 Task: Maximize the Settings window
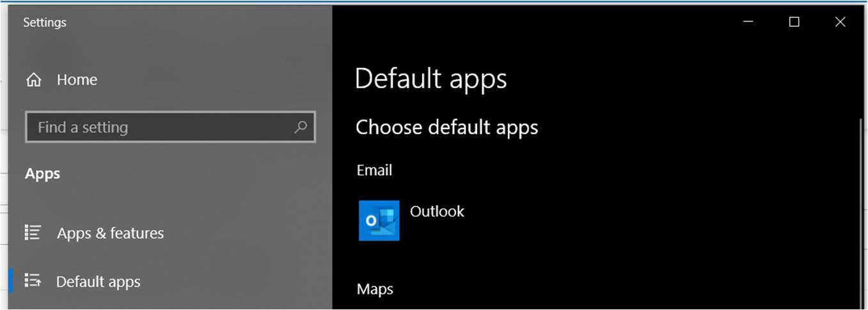794,22
